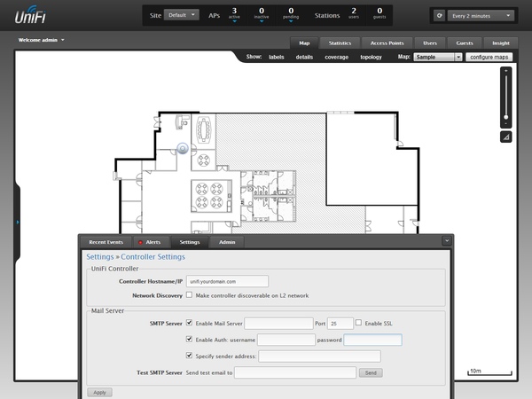Collapse the bottom settings panel arrow
The image size is (532, 399).
(447, 240)
